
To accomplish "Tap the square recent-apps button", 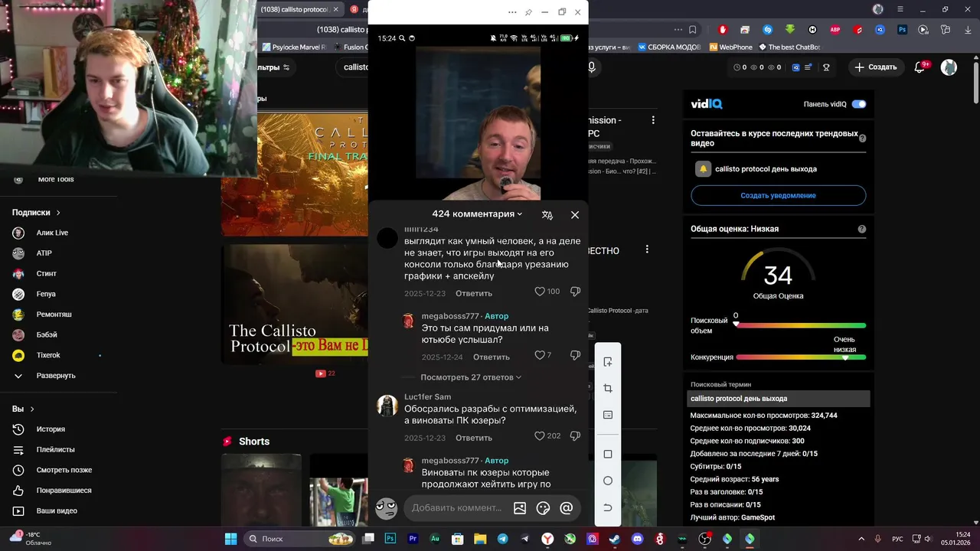I will coord(608,454).
